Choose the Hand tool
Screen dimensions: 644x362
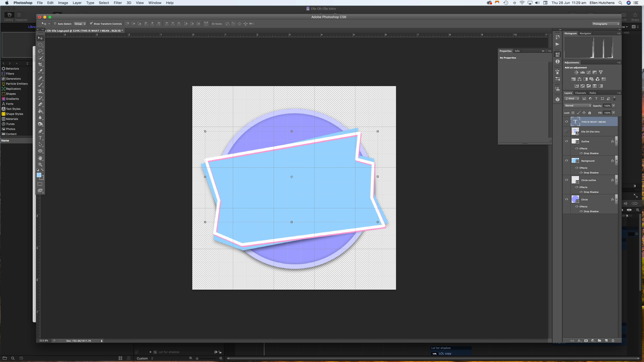(x=40, y=158)
